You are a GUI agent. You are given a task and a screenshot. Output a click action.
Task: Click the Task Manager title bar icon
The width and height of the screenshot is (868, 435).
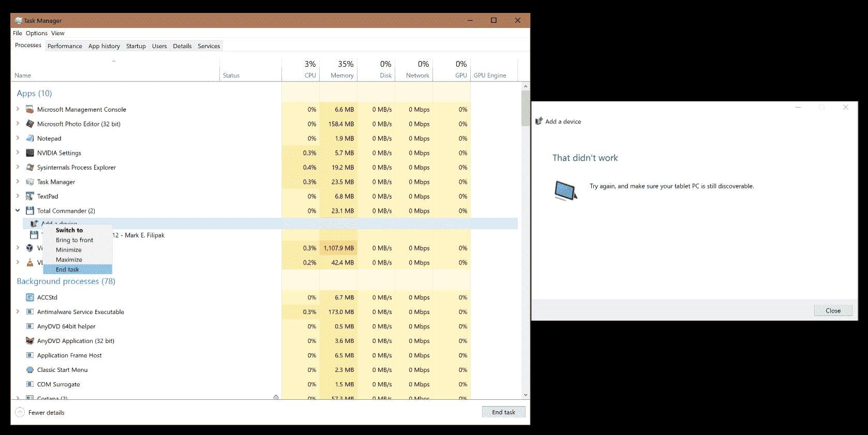pos(18,21)
